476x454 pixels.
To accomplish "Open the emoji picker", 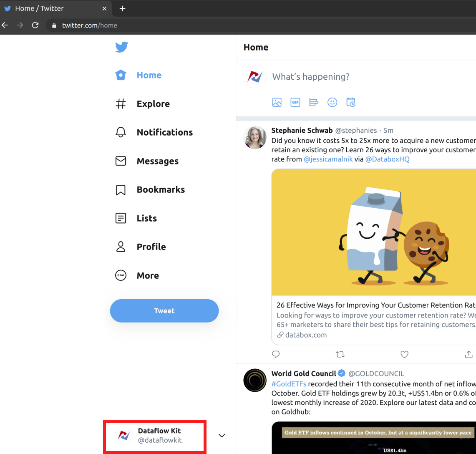I will 332,102.
